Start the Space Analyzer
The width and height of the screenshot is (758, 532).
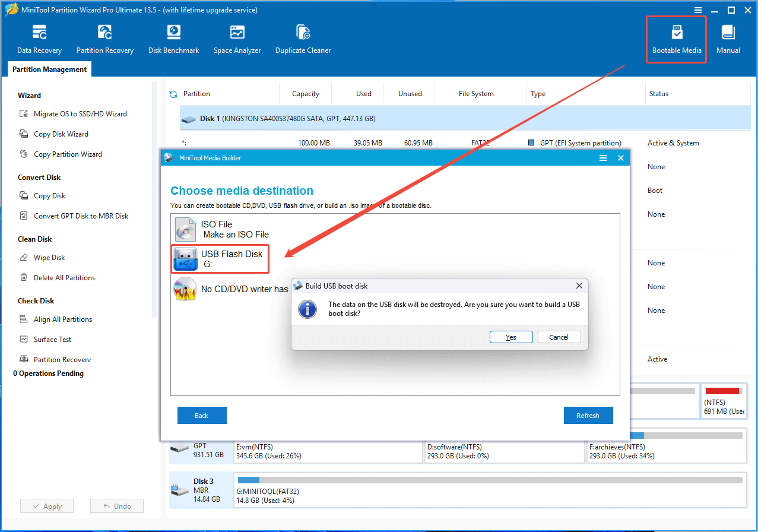click(x=237, y=37)
